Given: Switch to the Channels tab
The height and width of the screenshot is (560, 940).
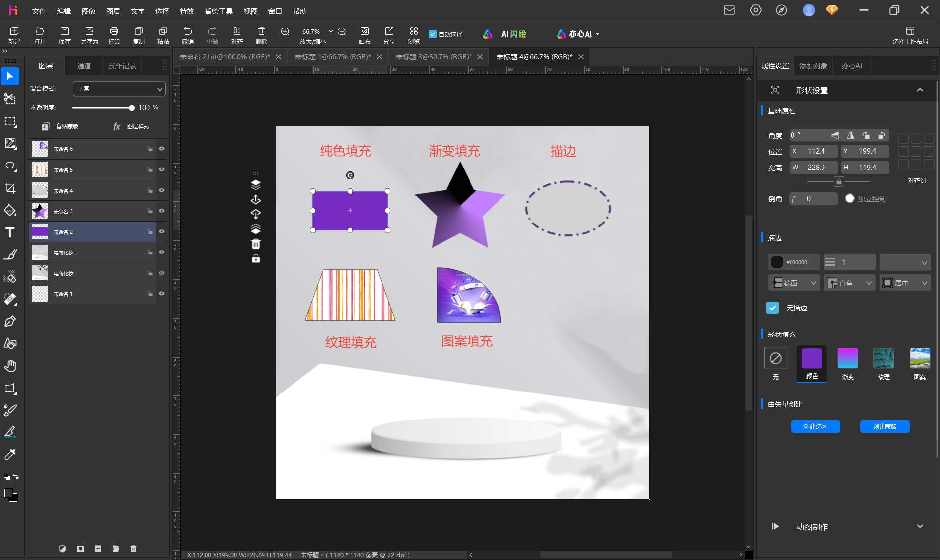Looking at the screenshot, I should [x=84, y=66].
